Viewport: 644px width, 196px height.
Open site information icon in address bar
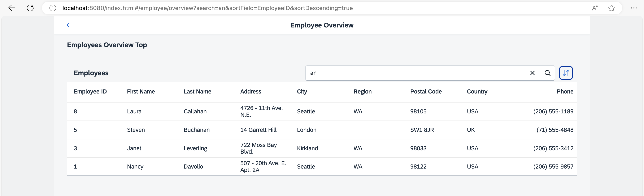(x=53, y=8)
